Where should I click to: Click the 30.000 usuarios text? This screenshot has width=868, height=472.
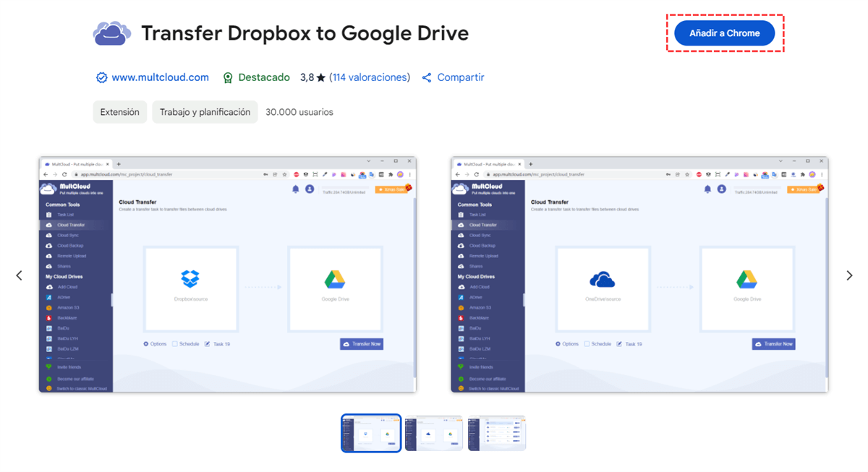click(299, 112)
